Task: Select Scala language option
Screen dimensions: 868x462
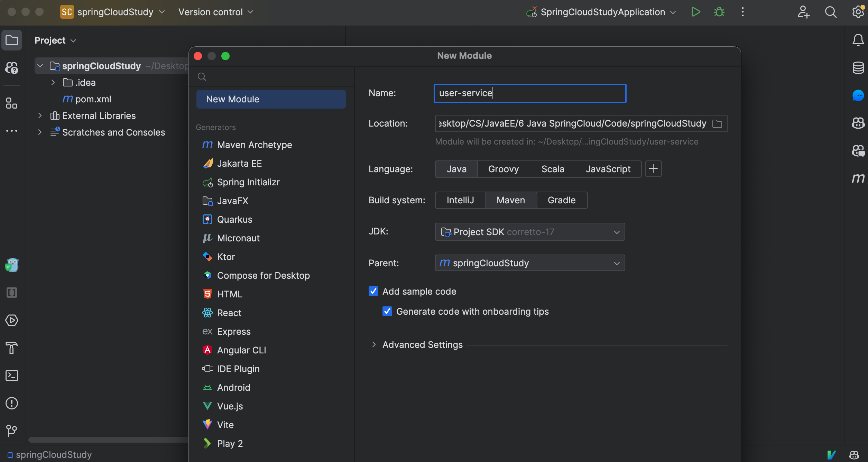Action: pyautogui.click(x=553, y=169)
